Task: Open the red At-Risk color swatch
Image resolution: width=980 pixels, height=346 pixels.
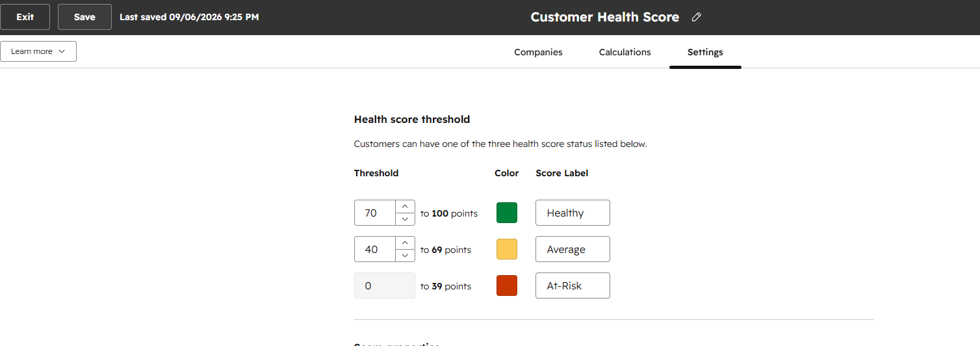Action: pos(507,286)
